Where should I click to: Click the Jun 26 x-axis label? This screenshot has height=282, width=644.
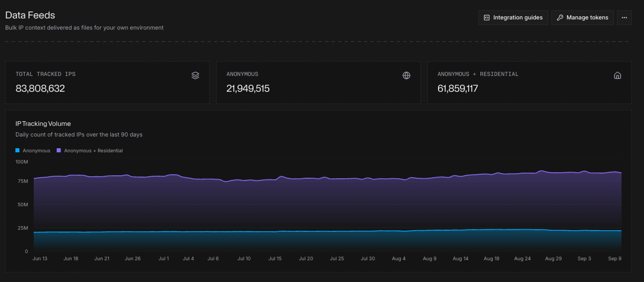pos(132,259)
